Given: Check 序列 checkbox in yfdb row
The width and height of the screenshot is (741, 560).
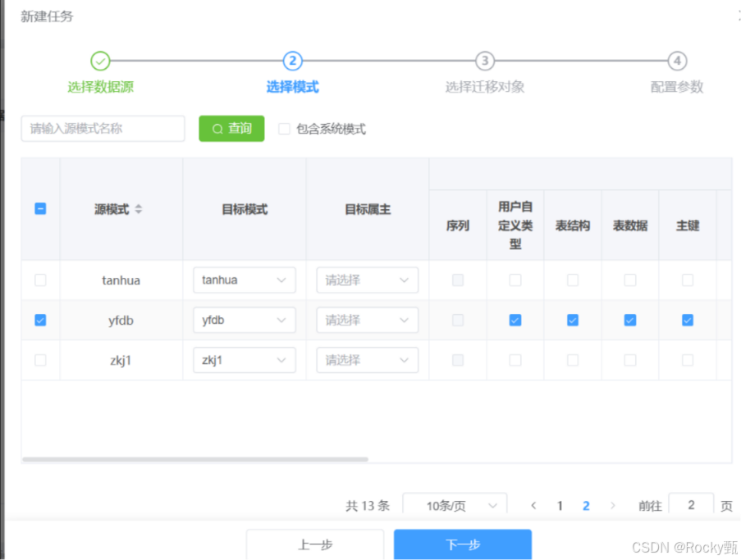Looking at the screenshot, I should click(x=458, y=320).
